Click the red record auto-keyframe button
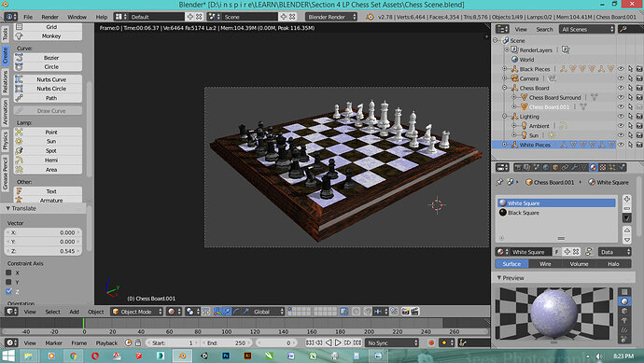The width and height of the screenshot is (644, 363). pyautogui.click(x=431, y=342)
